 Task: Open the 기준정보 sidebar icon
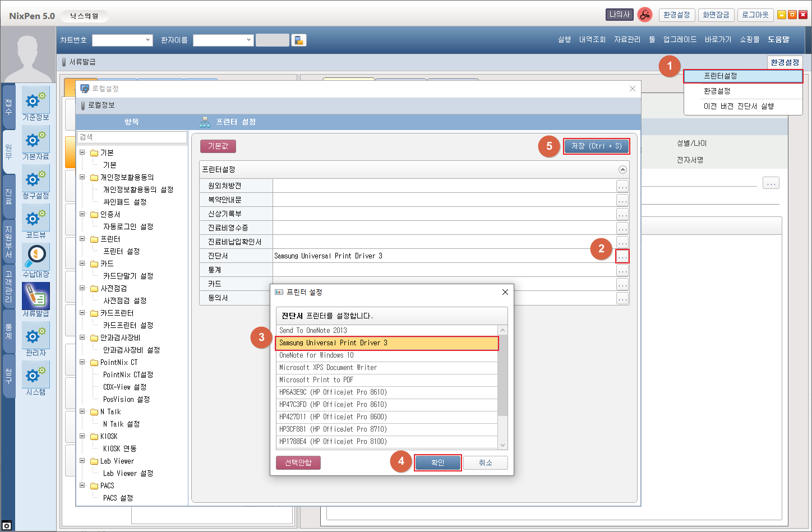[36, 100]
